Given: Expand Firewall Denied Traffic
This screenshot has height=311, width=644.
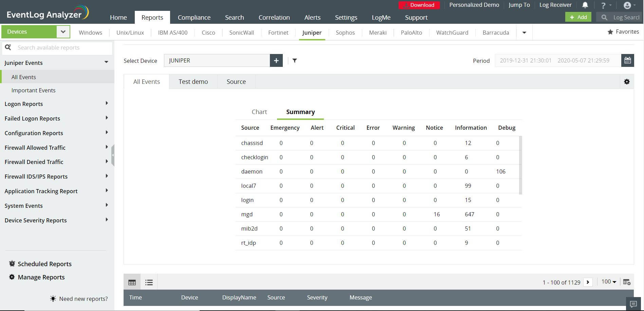Looking at the screenshot, I should pyautogui.click(x=107, y=161).
